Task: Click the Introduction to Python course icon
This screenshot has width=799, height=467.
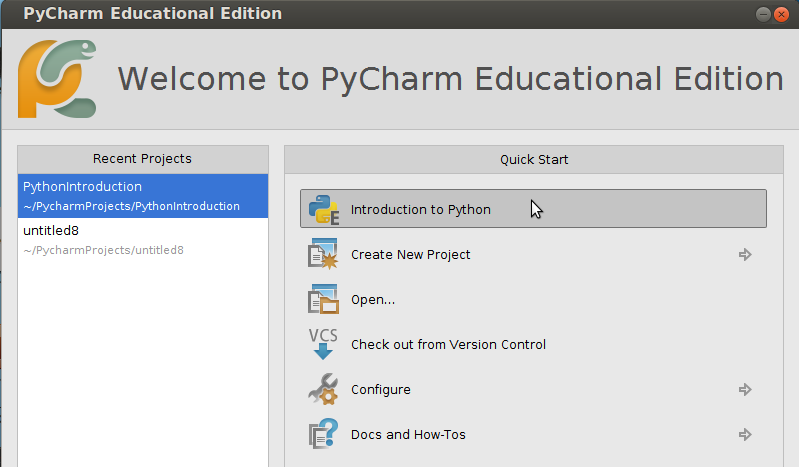Action: 324,209
